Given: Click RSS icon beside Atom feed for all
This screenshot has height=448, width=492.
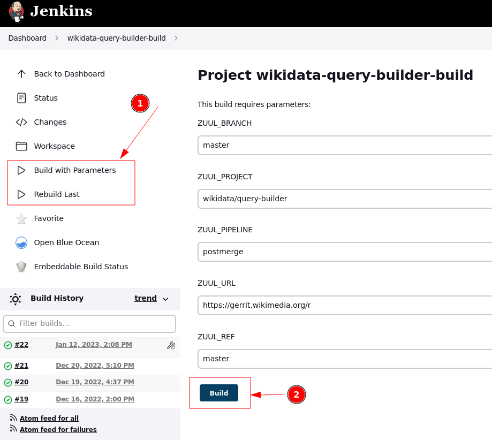Looking at the screenshot, I should coord(13,417).
